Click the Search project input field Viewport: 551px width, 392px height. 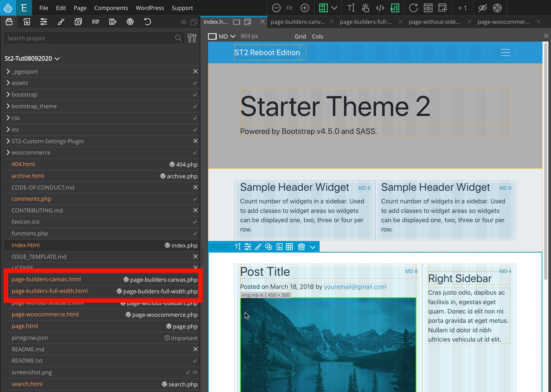point(94,38)
